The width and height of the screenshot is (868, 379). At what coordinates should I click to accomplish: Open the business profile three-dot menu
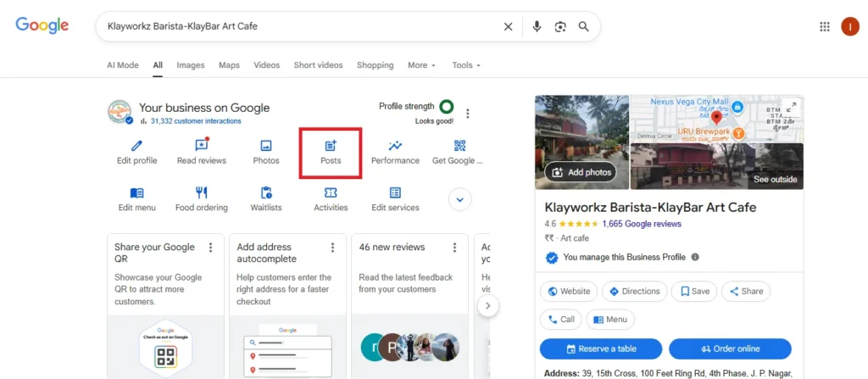[x=468, y=114]
